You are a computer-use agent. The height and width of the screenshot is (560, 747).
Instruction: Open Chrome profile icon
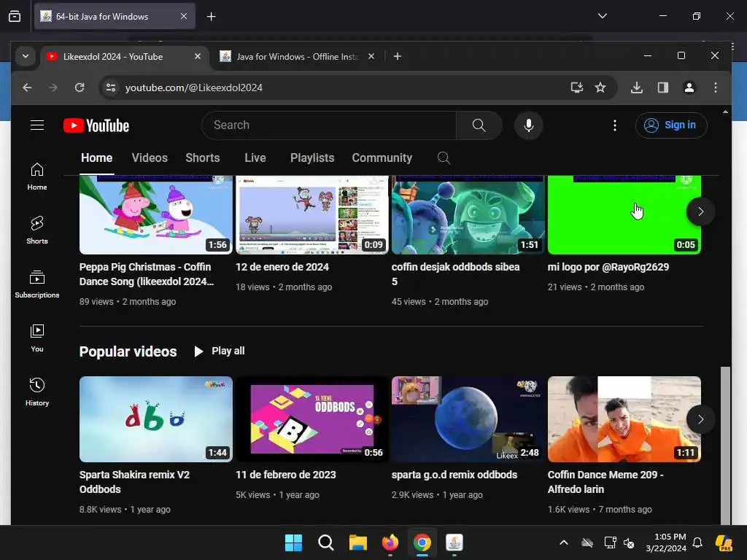point(689,87)
